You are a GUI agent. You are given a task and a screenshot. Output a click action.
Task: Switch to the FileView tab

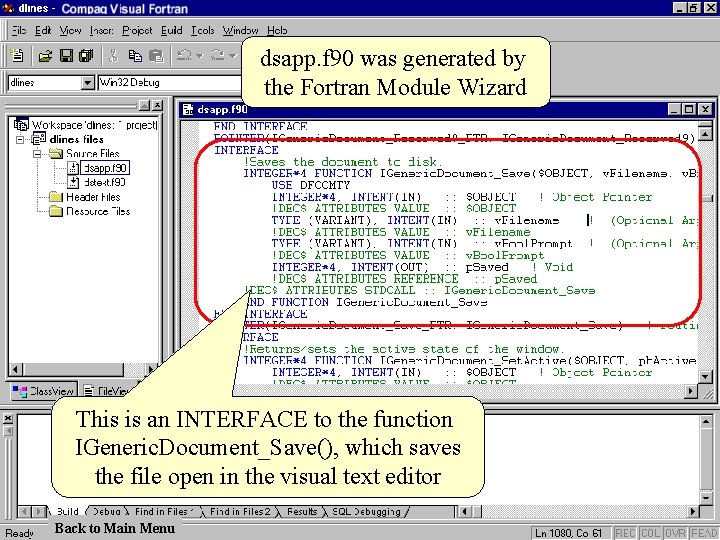coord(108,391)
